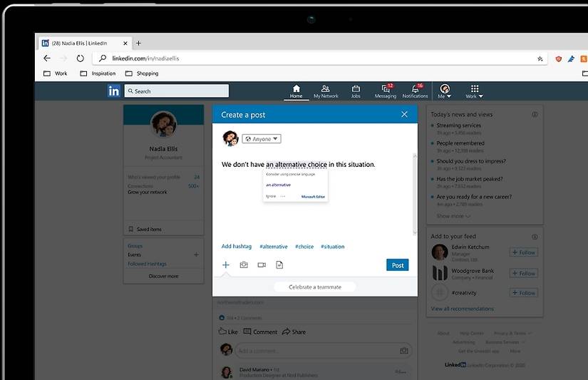The image size is (588, 380).
Task: Open Saved items in left sidebar
Action: point(145,229)
